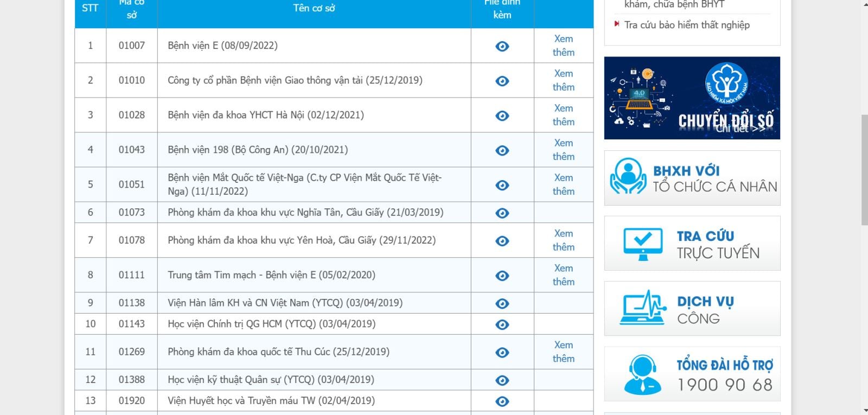Image resolution: width=868 pixels, height=415 pixels.
Task: View attachment for Học viện Chính trị QG HCM
Action: click(502, 324)
